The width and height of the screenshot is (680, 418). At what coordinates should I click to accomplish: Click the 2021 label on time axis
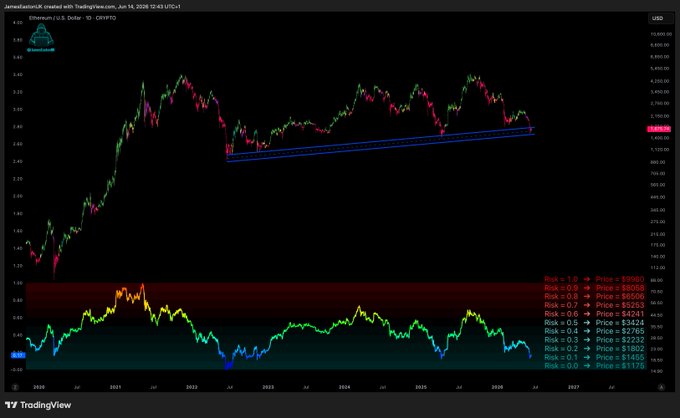(x=115, y=387)
